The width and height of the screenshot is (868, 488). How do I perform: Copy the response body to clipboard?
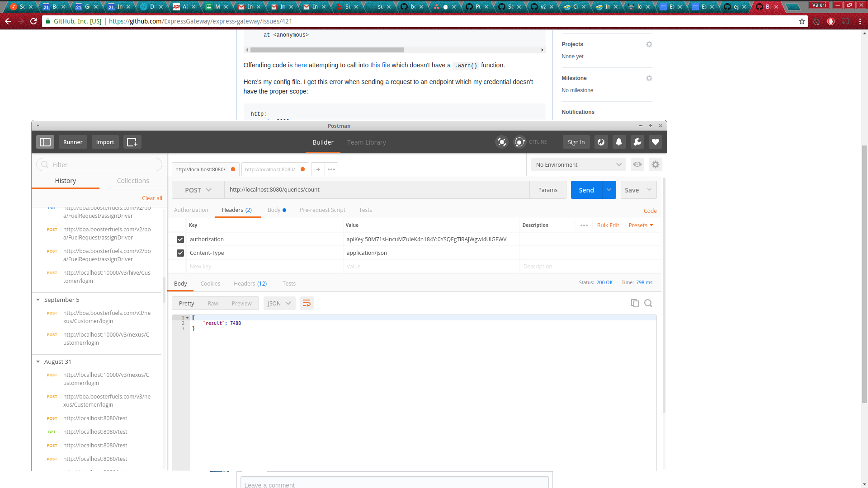tap(635, 303)
